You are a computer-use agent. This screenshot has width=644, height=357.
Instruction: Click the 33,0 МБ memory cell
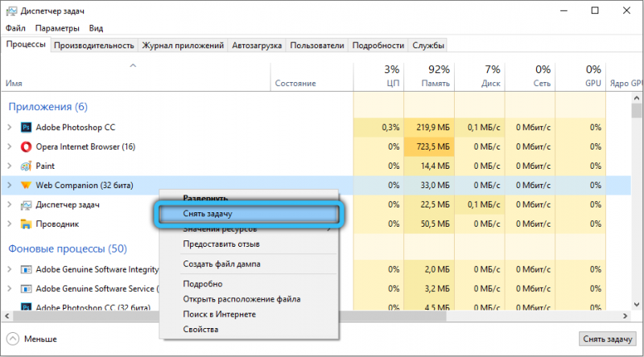[x=429, y=185]
